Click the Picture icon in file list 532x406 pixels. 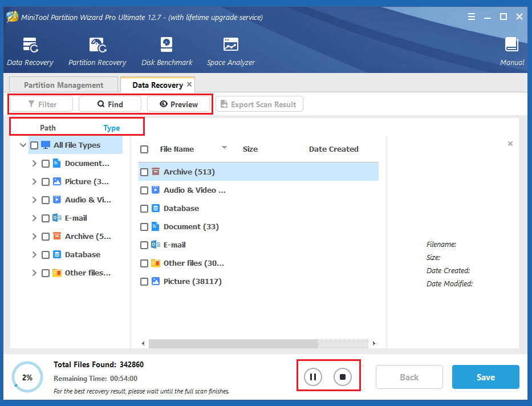(156, 281)
